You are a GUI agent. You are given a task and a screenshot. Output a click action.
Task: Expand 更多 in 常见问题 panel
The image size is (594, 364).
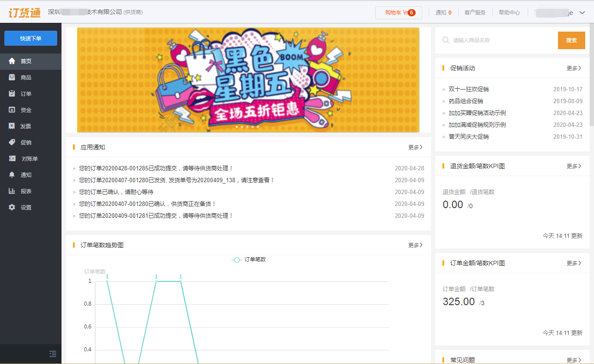(574, 360)
